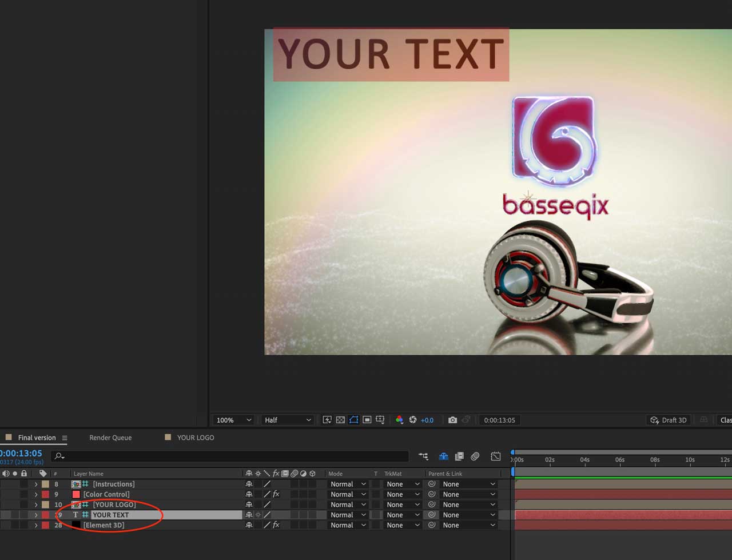The image size is (732, 560).
Task: Expand the YOUR TEXT layer properties
Action: (36, 515)
